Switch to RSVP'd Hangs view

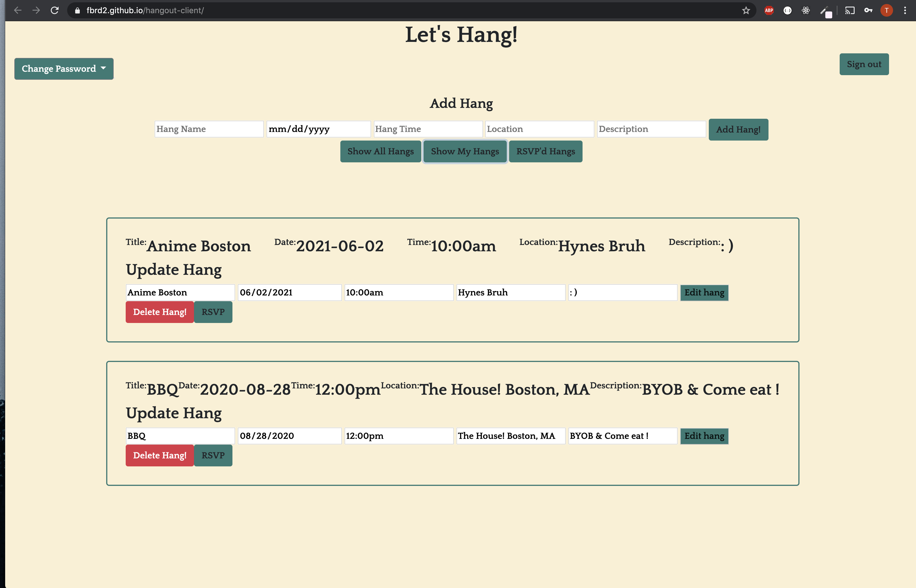[546, 151]
